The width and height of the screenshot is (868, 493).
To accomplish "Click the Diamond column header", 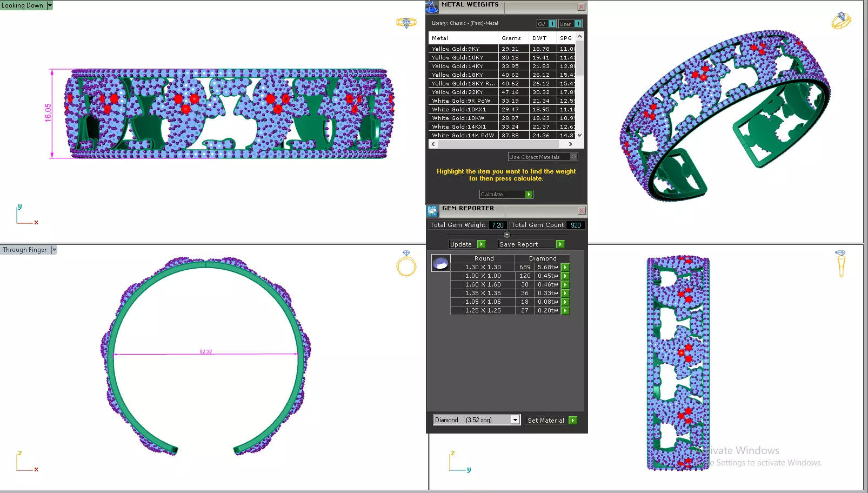I will tap(543, 259).
